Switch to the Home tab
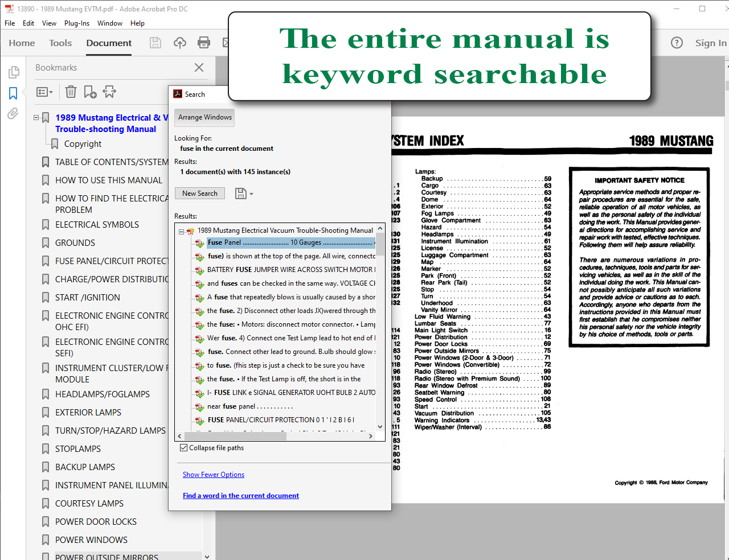 click(x=22, y=43)
